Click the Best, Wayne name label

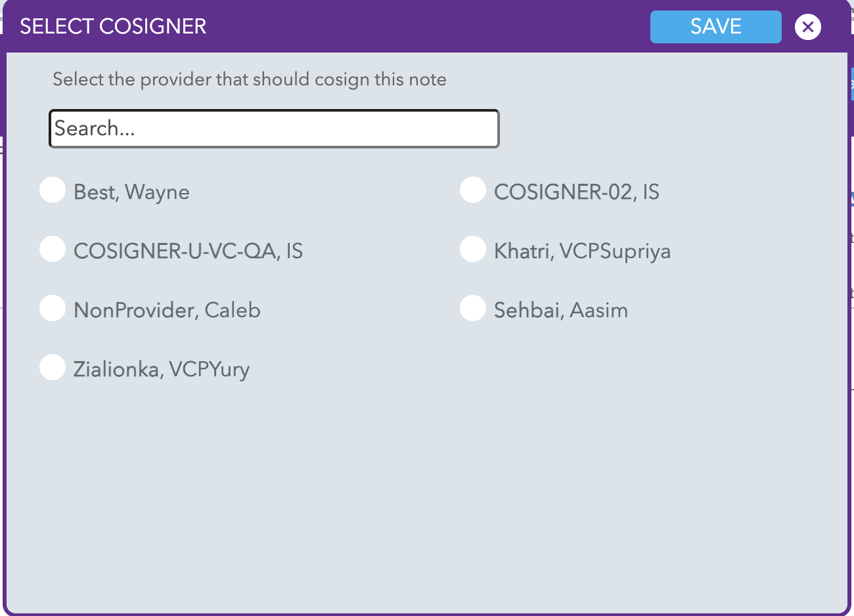coord(131,192)
